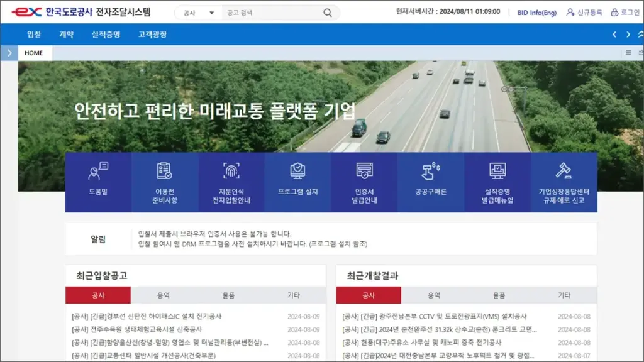This screenshot has width=644, height=362.
Task: Open 경부선 신탄진 하이패스IC 설치 전기공사 notice
Action: coord(147,317)
